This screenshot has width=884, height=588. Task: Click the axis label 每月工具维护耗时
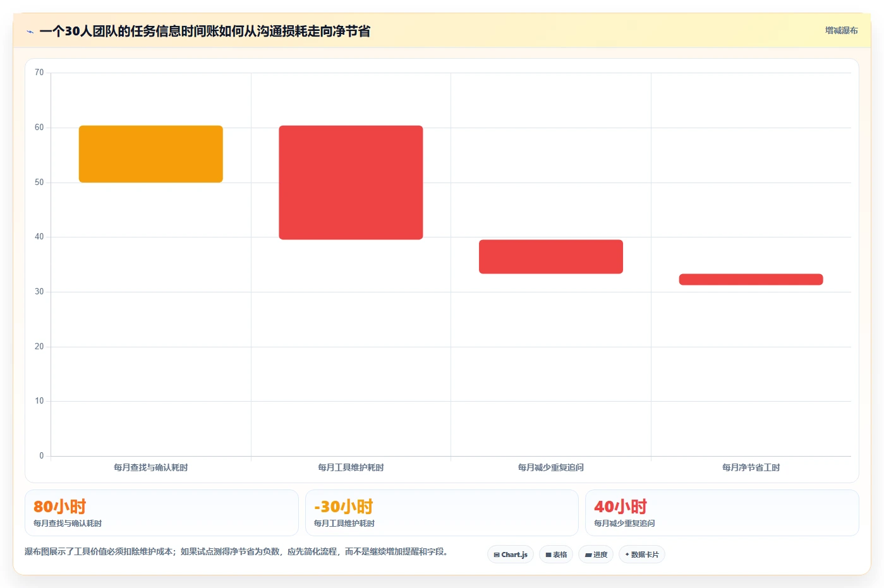pyautogui.click(x=351, y=467)
